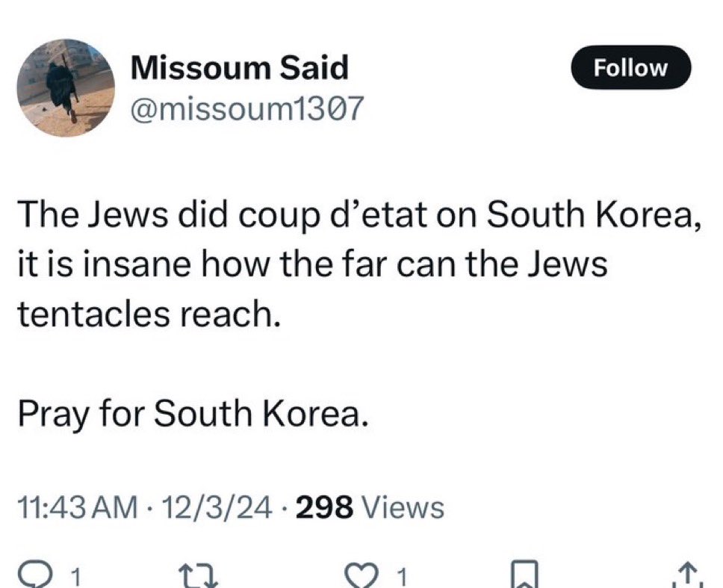Viewport: 723px width, 588px height.
Task: Open the circular profile avatar photo
Action: (66, 87)
